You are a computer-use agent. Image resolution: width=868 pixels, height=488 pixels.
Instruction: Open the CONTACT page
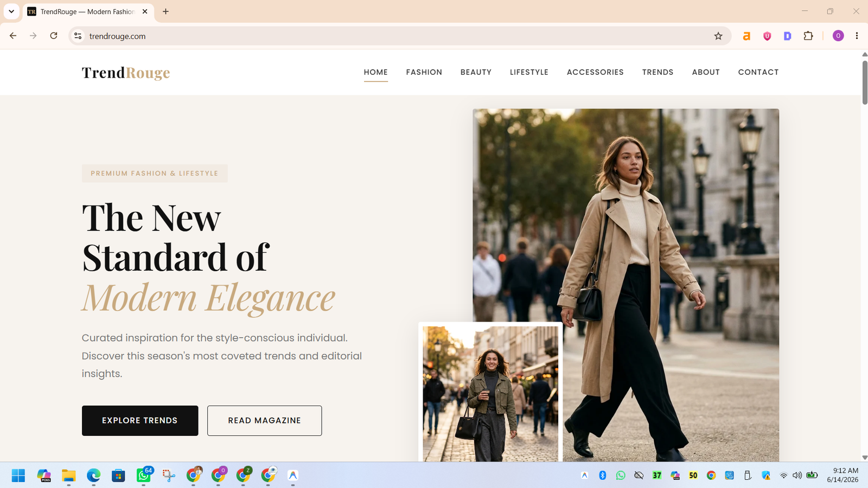tap(758, 72)
